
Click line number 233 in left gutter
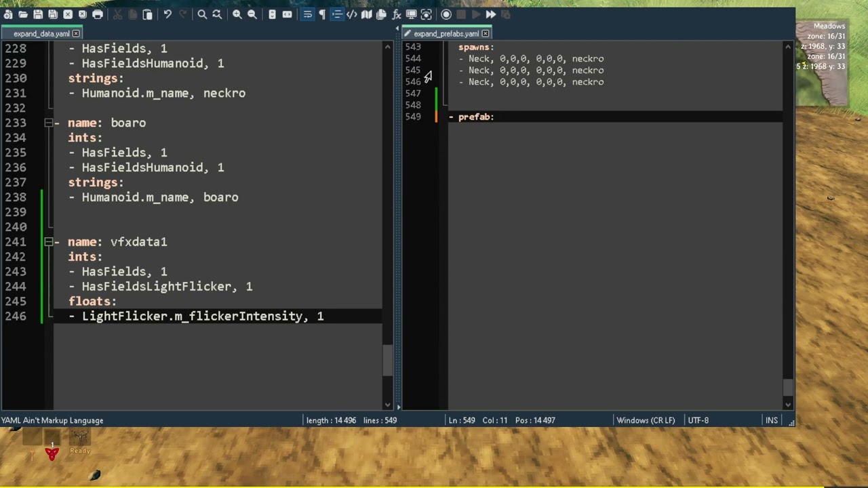point(15,123)
